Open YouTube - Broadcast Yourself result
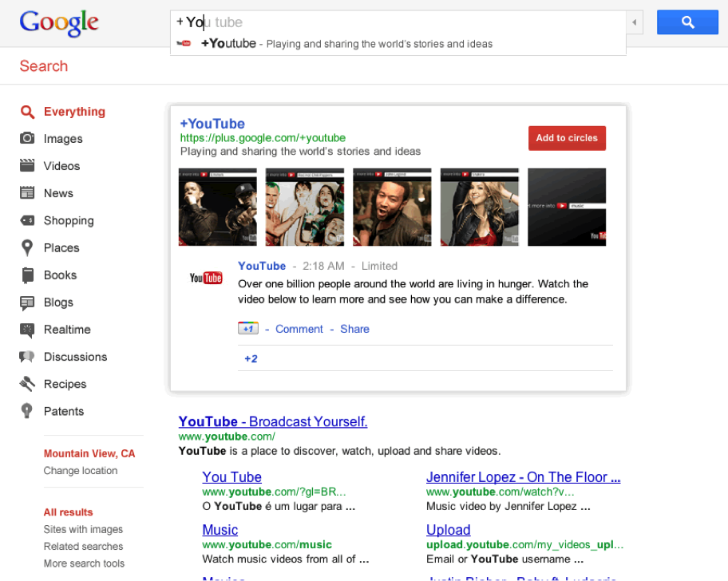 coord(273,421)
